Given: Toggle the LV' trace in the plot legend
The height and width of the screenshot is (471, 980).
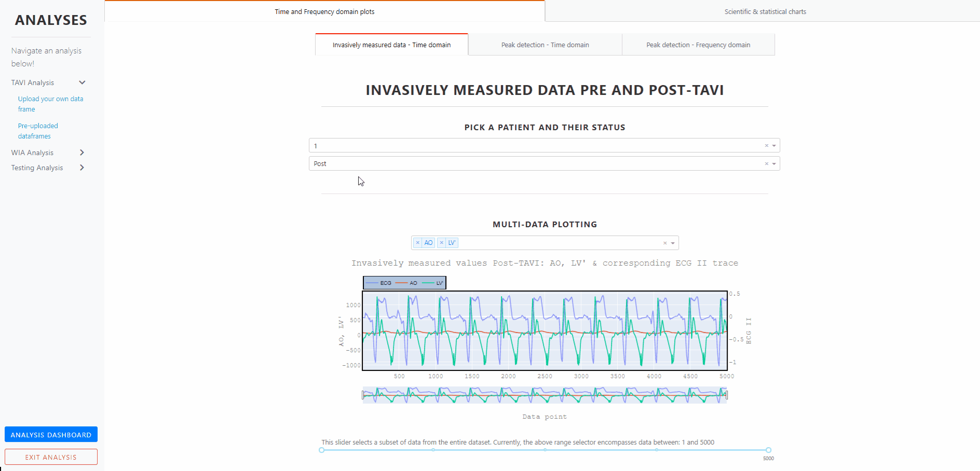Looking at the screenshot, I should (x=439, y=283).
